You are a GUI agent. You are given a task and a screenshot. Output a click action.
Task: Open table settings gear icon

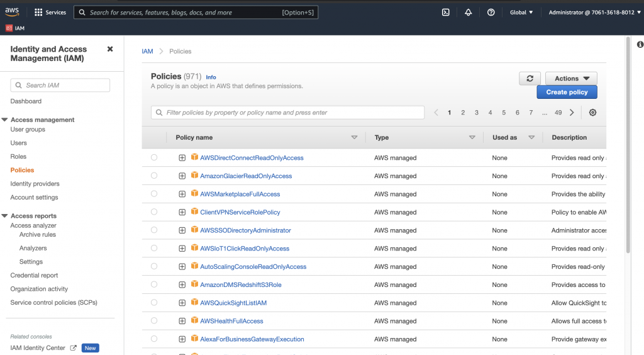(x=592, y=113)
